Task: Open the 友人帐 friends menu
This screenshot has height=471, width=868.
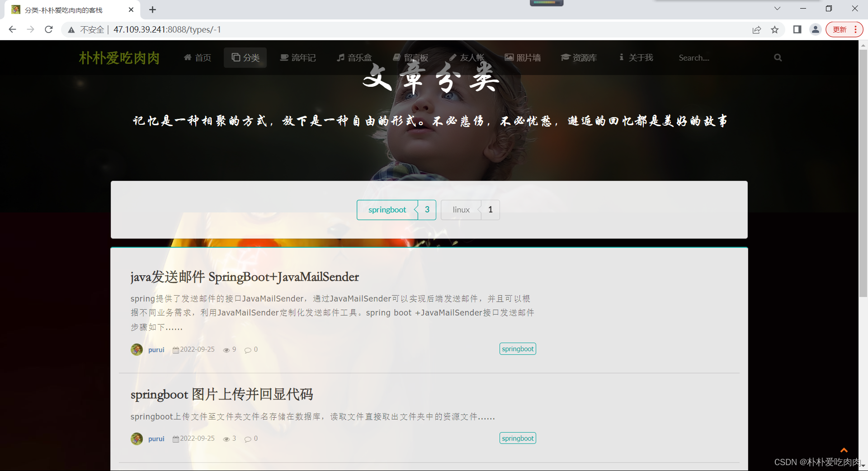Action: [467, 57]
